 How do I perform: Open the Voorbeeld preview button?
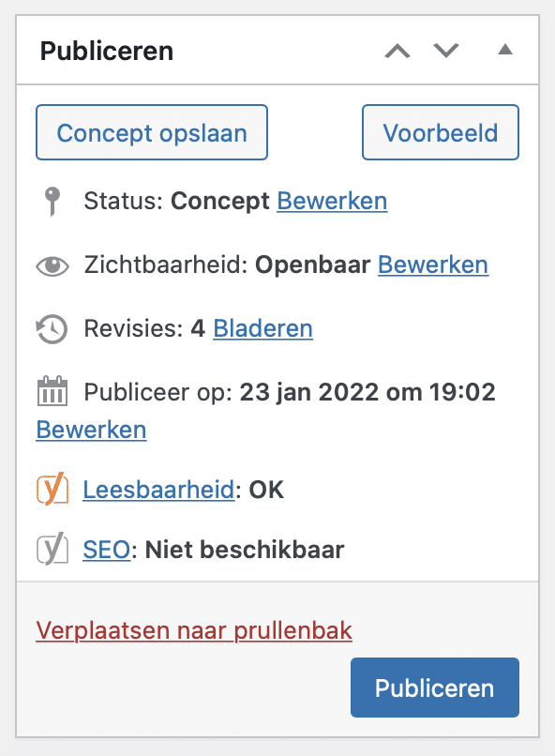pyautogui.click(x=441, y=132)
